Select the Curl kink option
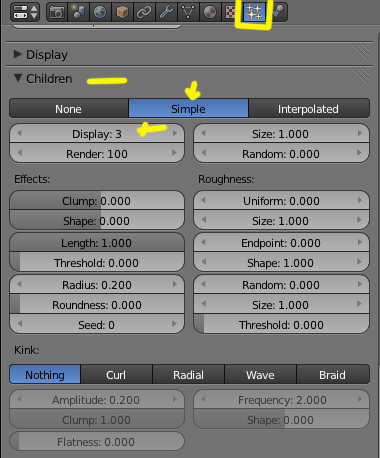The image size is (380, 458). [116, 375]
